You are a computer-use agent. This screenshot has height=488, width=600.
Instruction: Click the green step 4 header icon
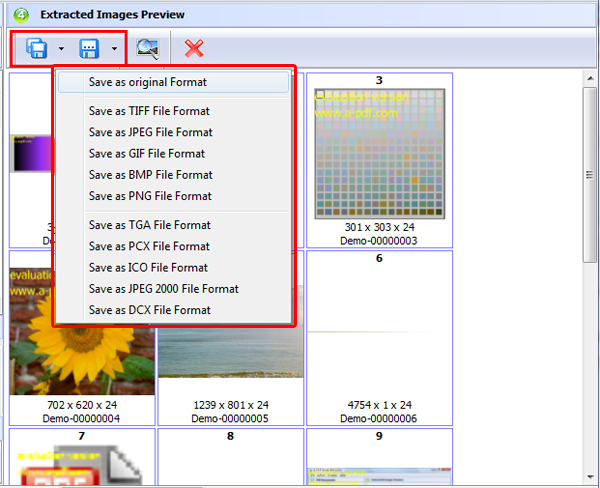(21, 15)
